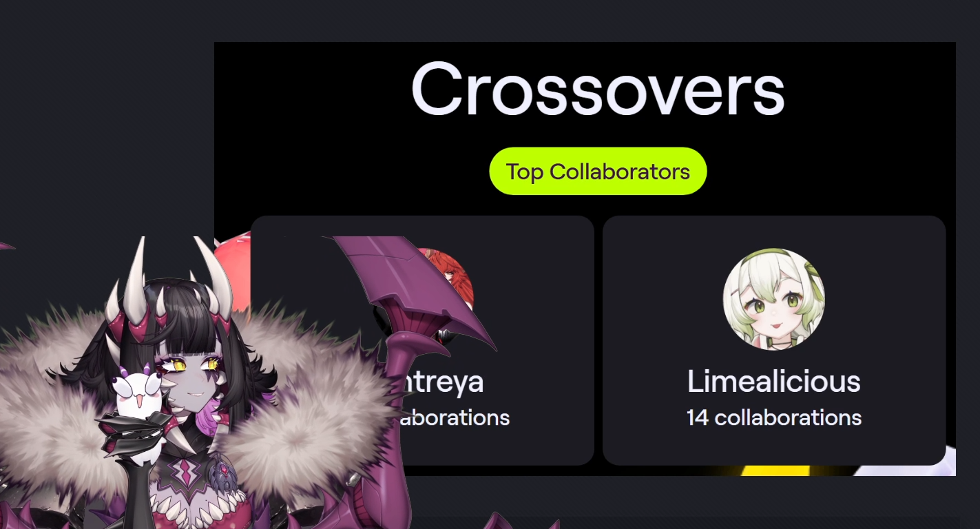Image resolution: width=980 pixels, height=529 pixels.
Task: Click the spider emblem on the character's chest
Action: 224,477
